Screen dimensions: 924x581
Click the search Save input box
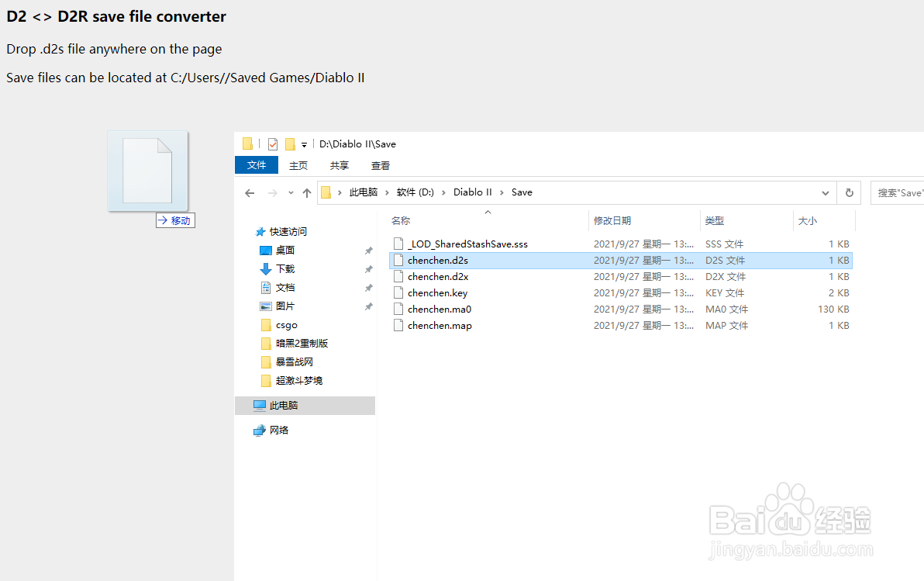897,193
